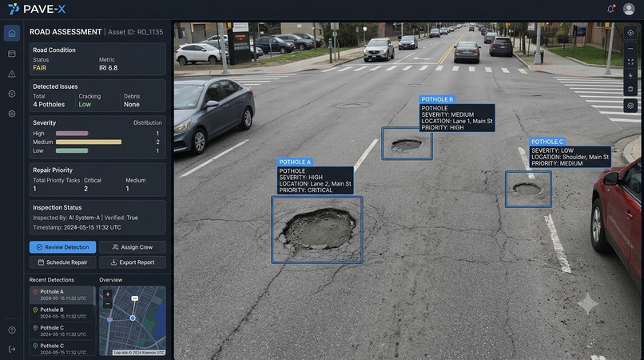This screenshot has width=644, height=360.
Task: Click the minus zoom-out icon on the image toolbar
Action: pos(630,49)
